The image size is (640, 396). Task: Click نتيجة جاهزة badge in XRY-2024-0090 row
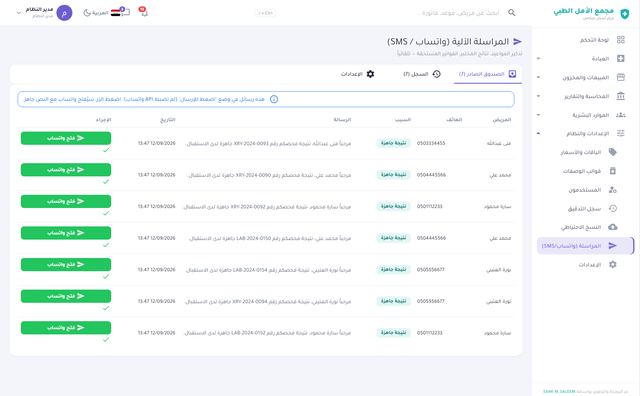[x=393, y=175]
